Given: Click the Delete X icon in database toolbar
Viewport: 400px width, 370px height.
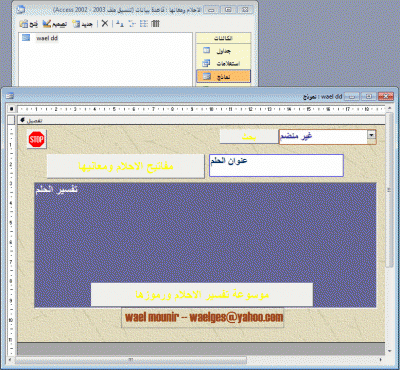Looking at the screenshot, I should coord(105,23).
